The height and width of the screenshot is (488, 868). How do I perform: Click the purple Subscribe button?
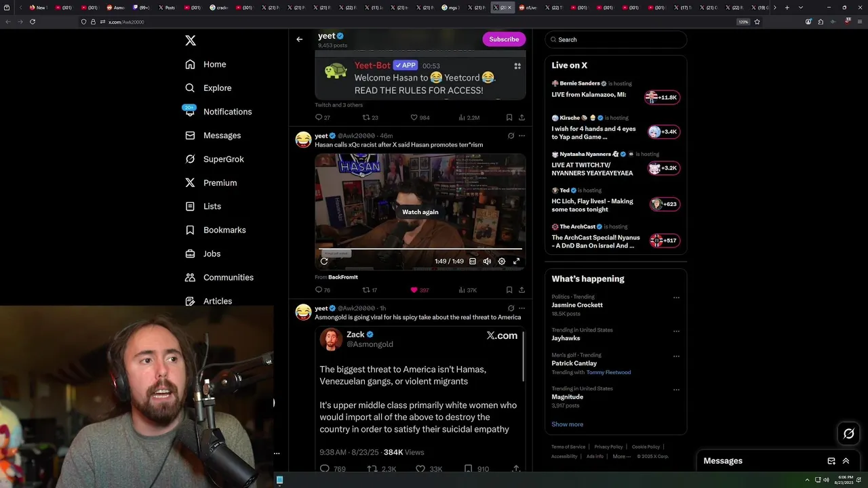click(x=504, y=39)
